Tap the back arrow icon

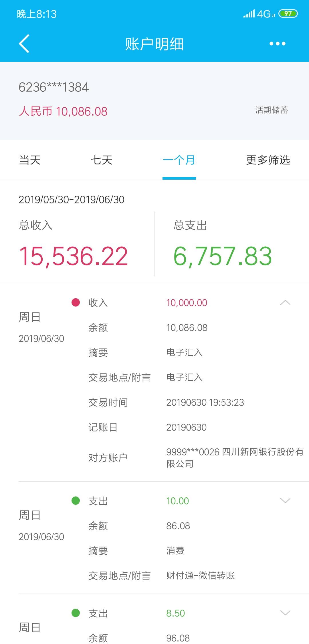[24, 44]
